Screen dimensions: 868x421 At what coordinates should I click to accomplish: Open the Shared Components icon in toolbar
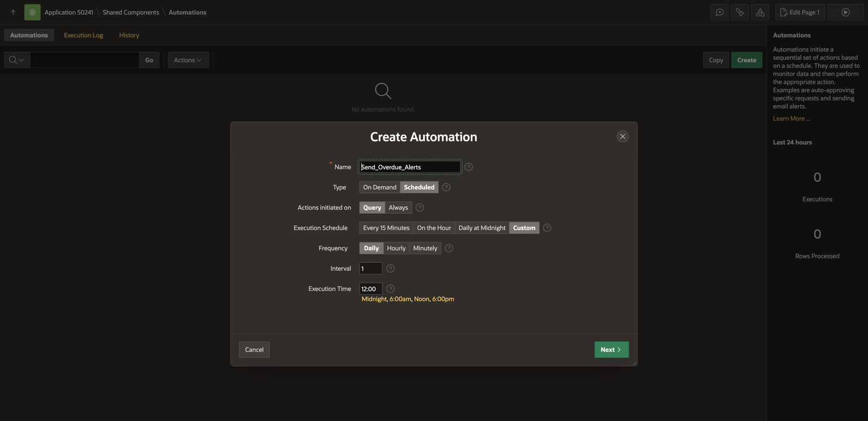tap(760, 12)
